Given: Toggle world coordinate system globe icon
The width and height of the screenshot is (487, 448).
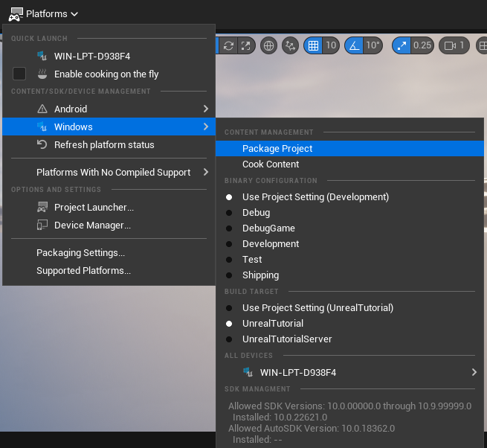Looking at the screenshot, I should (268, 45).
